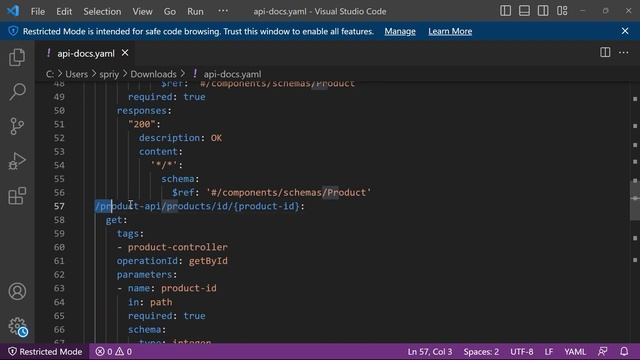Open the Go menu
Image resolution: width=640 pixels, height=360 pixels.
point(169,11)
